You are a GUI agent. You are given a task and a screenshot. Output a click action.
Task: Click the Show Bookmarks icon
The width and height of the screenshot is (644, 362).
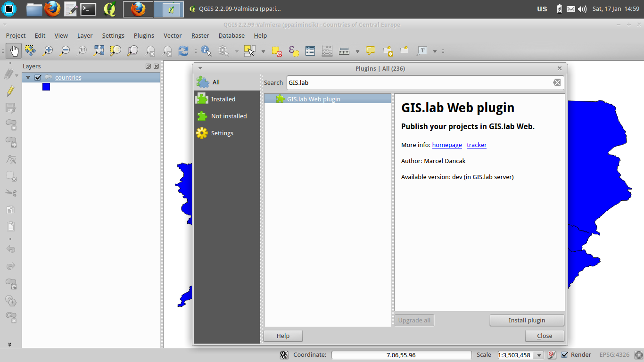click(x=404, y=50)
